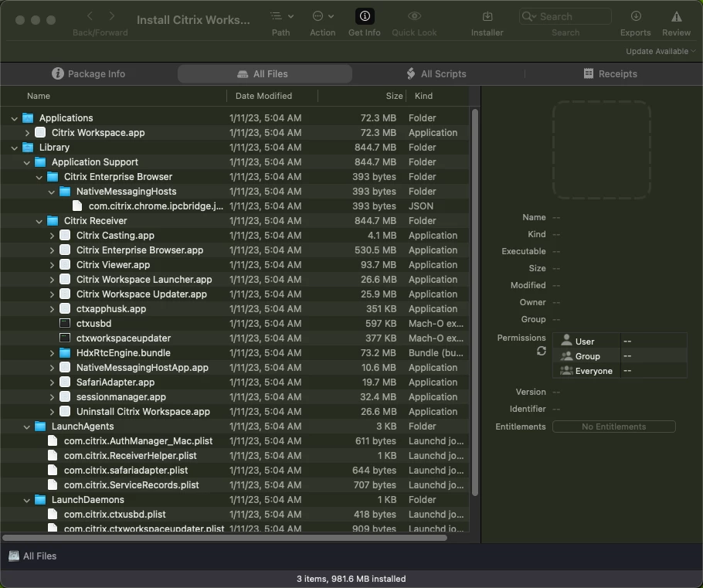This screenshot has width=703, height=588.
Task: Click the Get Info toolbar icon
Action: [365, 16]
